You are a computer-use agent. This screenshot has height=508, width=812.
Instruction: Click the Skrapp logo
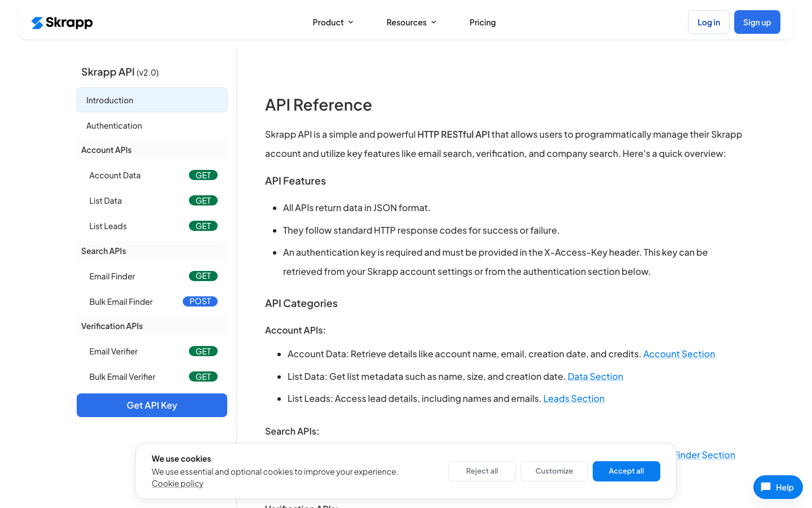62,23
